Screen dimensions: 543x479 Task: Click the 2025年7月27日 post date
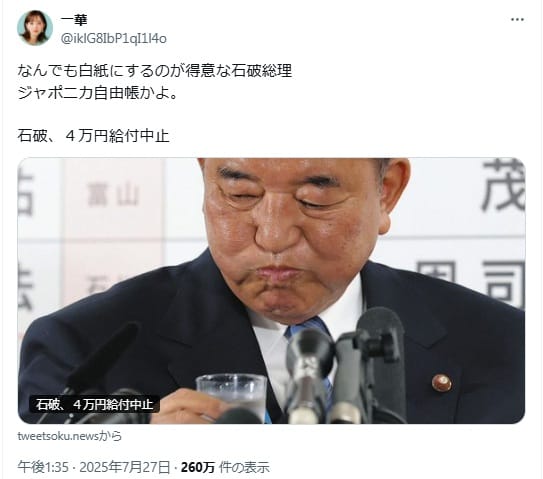pyautogui.click(x=125, y=468)
